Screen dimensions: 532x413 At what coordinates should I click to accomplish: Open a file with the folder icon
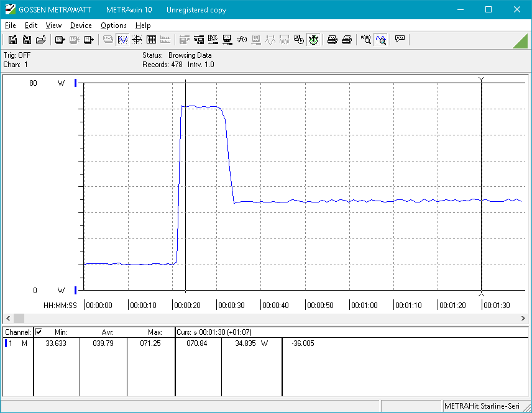pyautogui.click(x=41, y=40)
